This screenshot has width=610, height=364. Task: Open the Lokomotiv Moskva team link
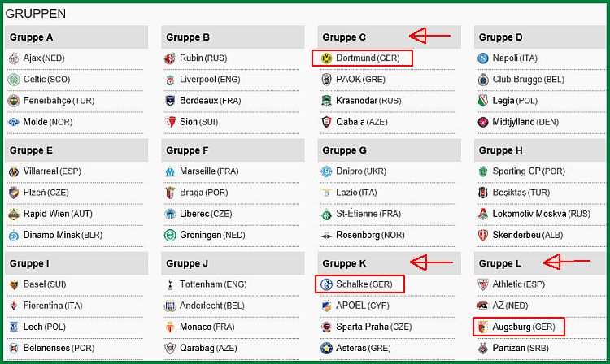(x=541, y=214)
